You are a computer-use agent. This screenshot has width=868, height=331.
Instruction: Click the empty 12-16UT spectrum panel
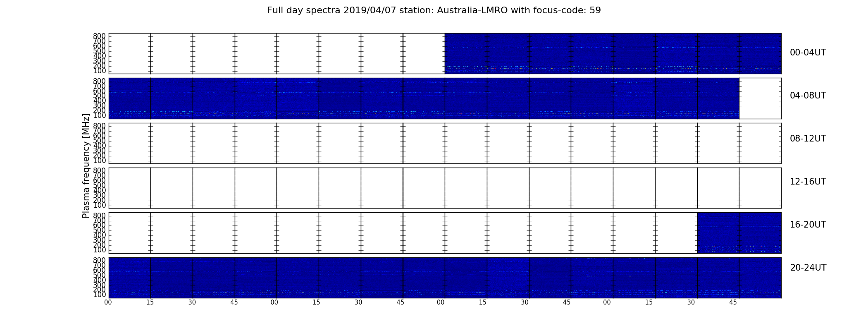(445, 188)
